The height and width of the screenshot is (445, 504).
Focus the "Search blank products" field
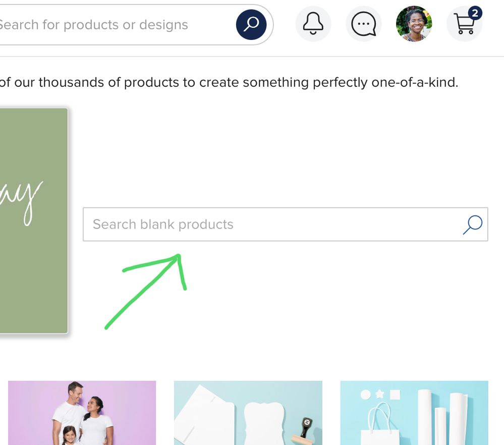[x=272, y=225]
